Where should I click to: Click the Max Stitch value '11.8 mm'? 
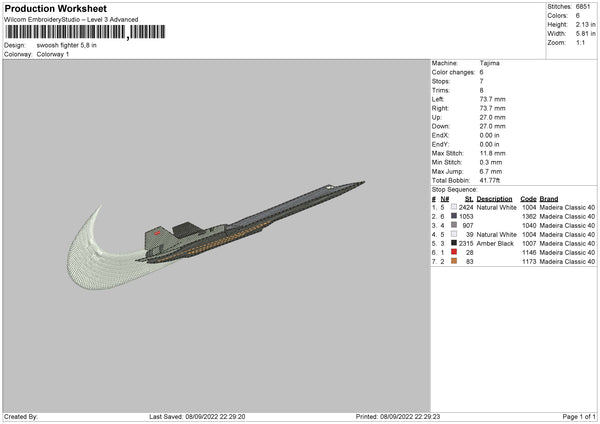[x=492, y=153]
